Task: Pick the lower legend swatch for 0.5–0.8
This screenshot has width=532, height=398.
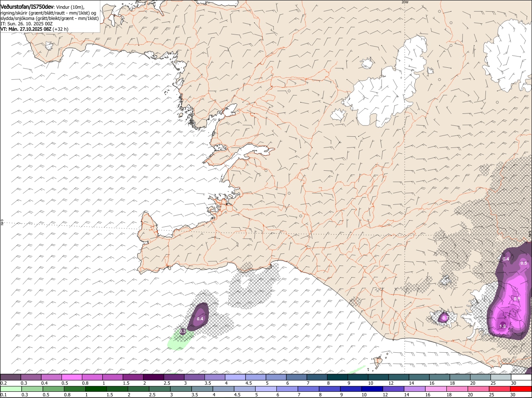Action: [x=53, y=389]
